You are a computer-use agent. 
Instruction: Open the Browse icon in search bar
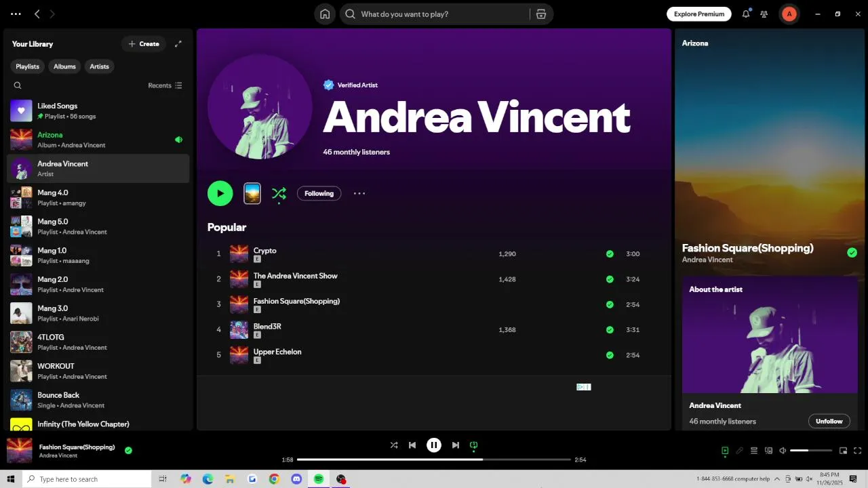pyautogui.click(x=540, y=14)
